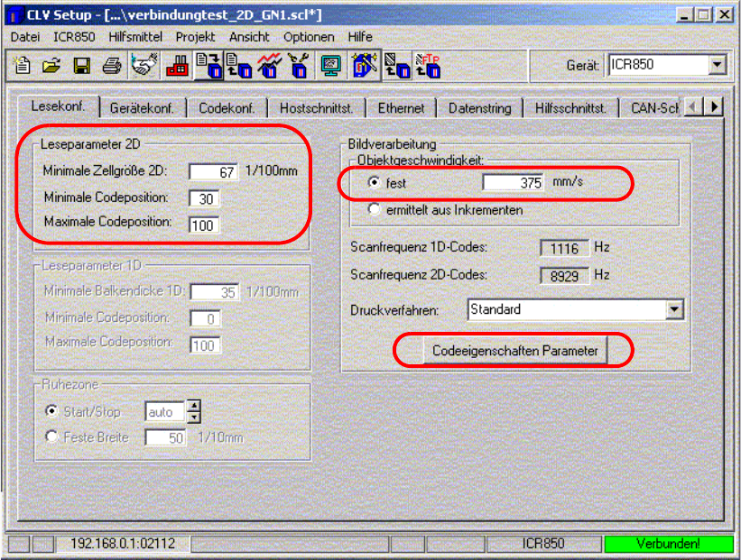The height and width of the screenshot is (560, 741).
Task: Print the configuration via printer icon
Action: (x=112, y=65)
